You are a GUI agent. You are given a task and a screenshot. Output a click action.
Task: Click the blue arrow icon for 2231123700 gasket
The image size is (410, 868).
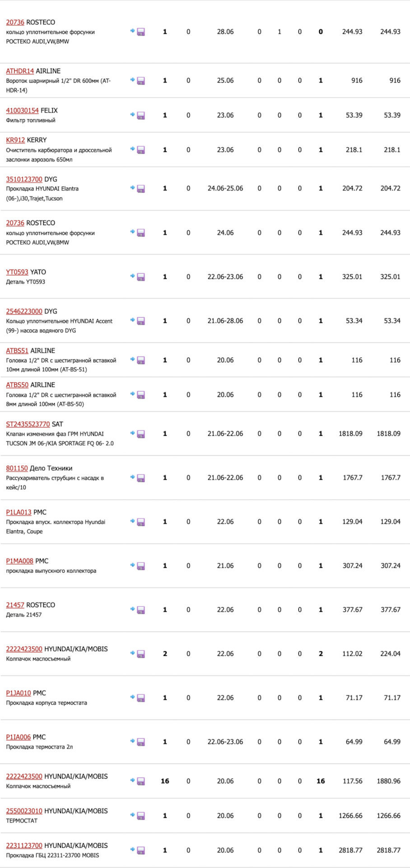[132, 849]
